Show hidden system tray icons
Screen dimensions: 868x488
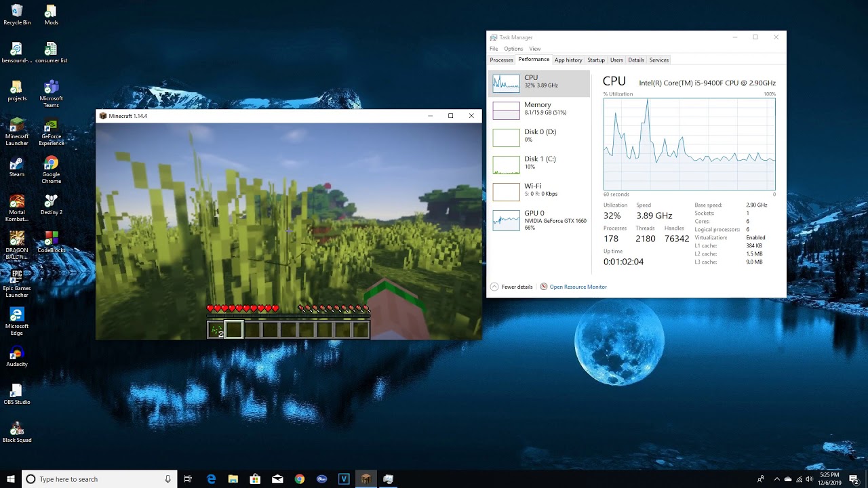tap(776, 479)
